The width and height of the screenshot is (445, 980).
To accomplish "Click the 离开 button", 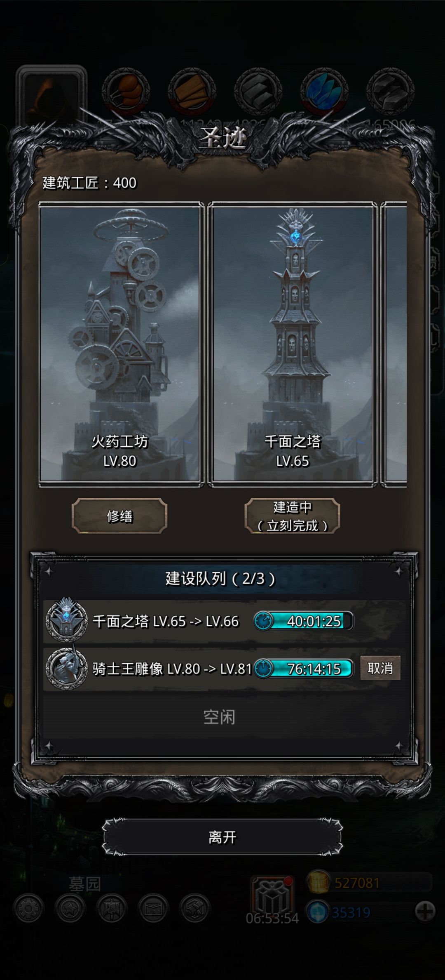I will [x=222, y=837].
